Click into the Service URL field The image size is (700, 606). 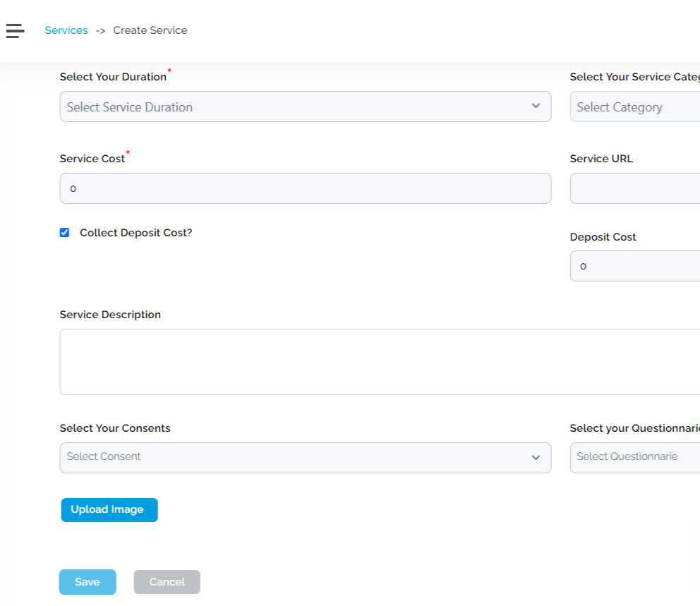tap(635, 188)
